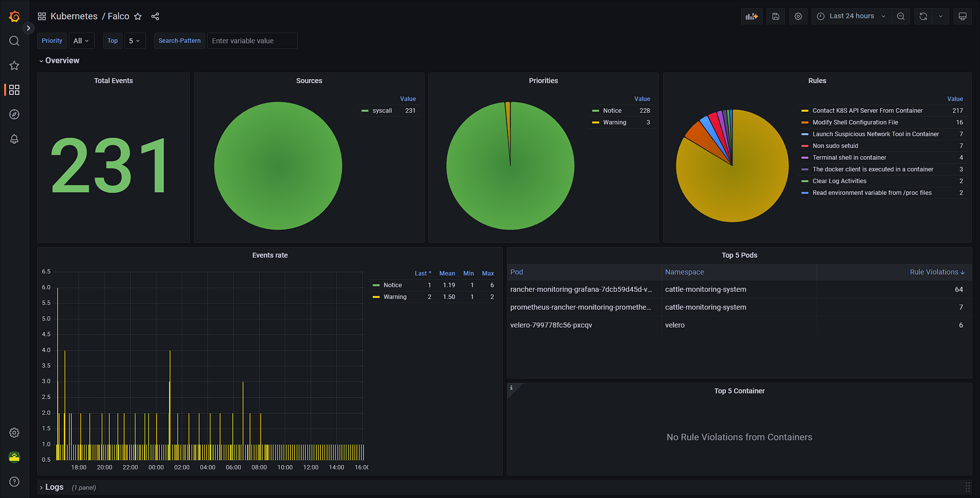This screenshot has width=980, height=498.
Task: Open Events rate panel title menu
Action: coord(270,255)
